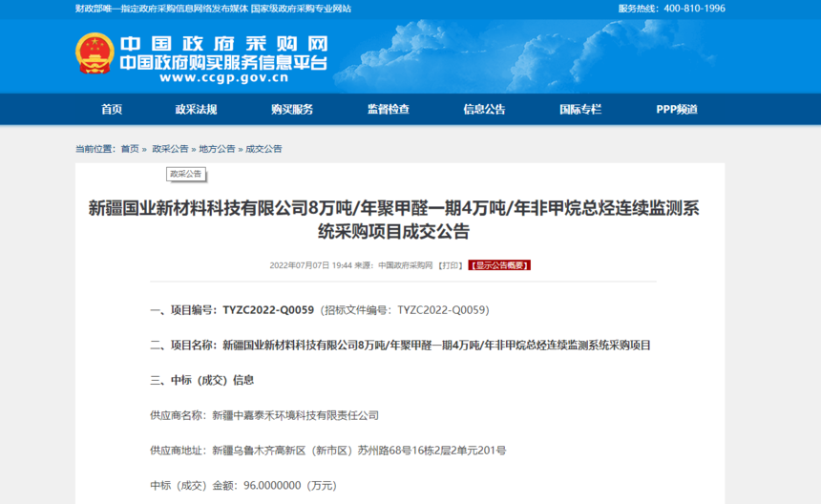Open the 首页 navigation menu item
Viewport: 821px width, 504px height.
(112, 110)
